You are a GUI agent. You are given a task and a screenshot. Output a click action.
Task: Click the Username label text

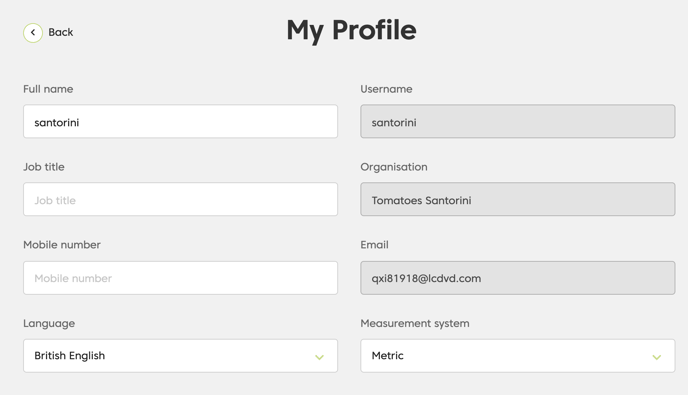(x=387, y=89)
